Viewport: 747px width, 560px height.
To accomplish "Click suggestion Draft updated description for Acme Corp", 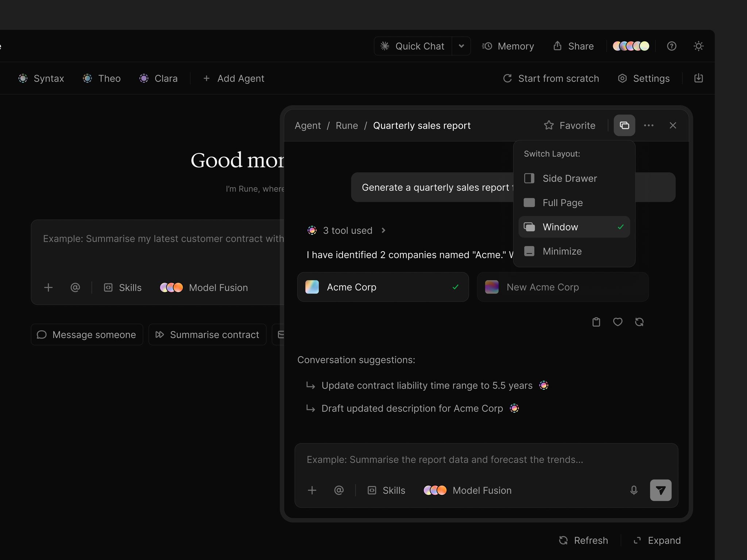I will pos(412,408).
